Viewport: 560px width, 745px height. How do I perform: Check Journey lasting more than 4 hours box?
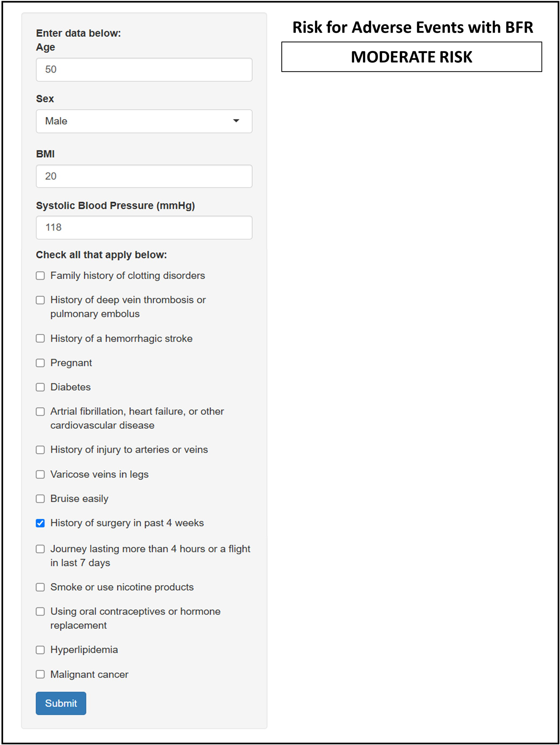[x=40, y=549]
